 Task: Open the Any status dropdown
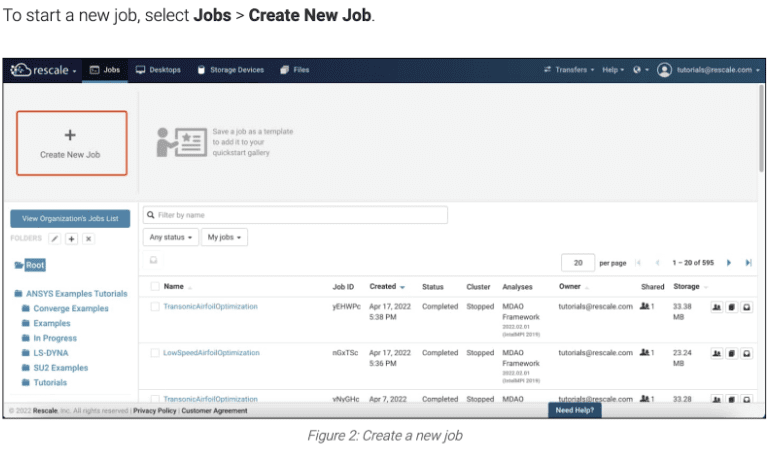pyautogui.click(x=171, y=238)
